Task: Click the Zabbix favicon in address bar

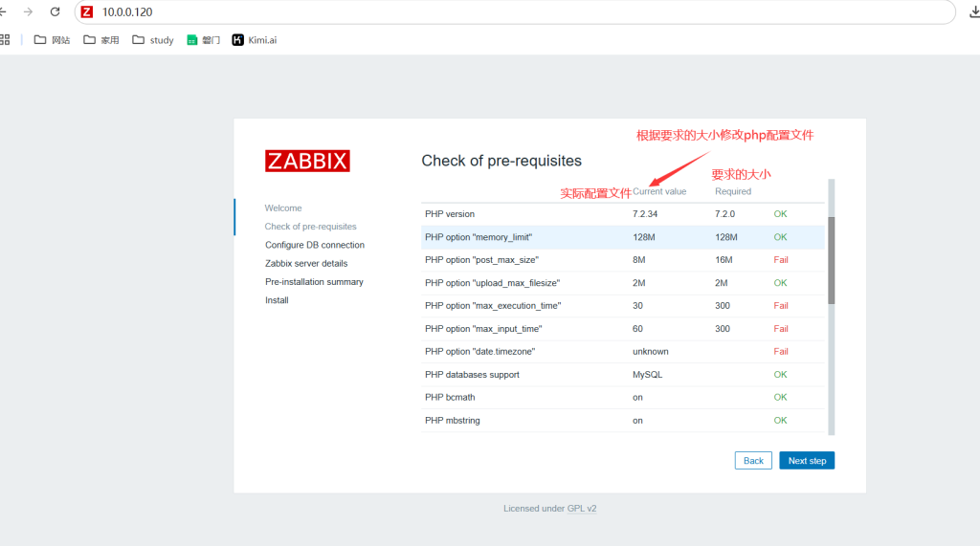Action: (87, 12)
